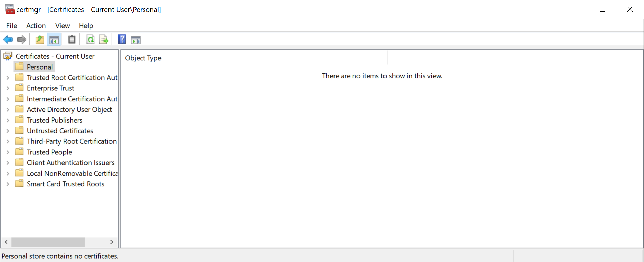Screen dimensions: 644x262
Task: Click the tree pane horizontal scrollbar thumb
Action: pyautogui.click(x=48, y=242)
